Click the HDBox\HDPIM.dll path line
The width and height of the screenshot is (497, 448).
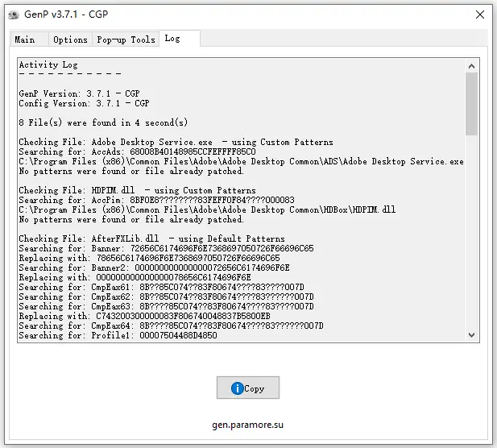(x=207, y=209)
